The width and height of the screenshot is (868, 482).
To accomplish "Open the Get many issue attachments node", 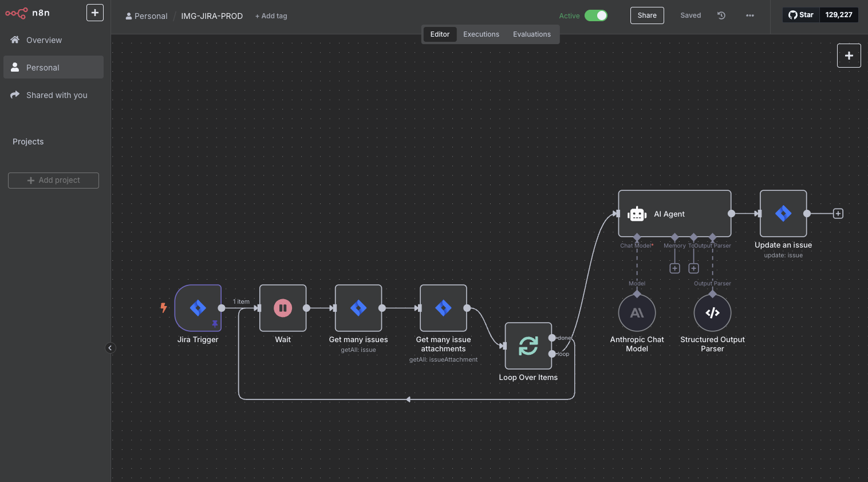I will coord(443,308).
